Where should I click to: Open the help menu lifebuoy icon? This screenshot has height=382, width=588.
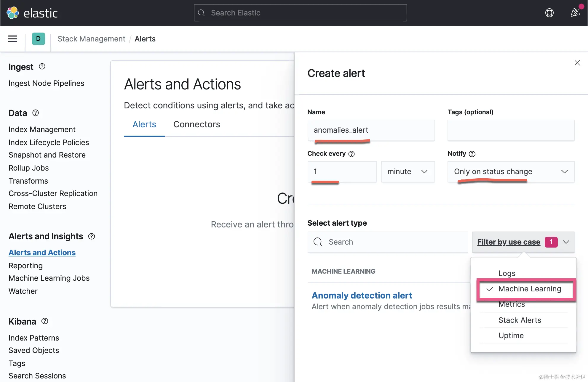tap(549, 13)
